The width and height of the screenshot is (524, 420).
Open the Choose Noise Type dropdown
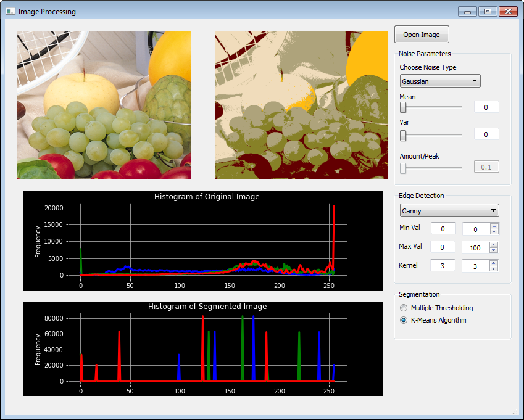tap(439, 81)
